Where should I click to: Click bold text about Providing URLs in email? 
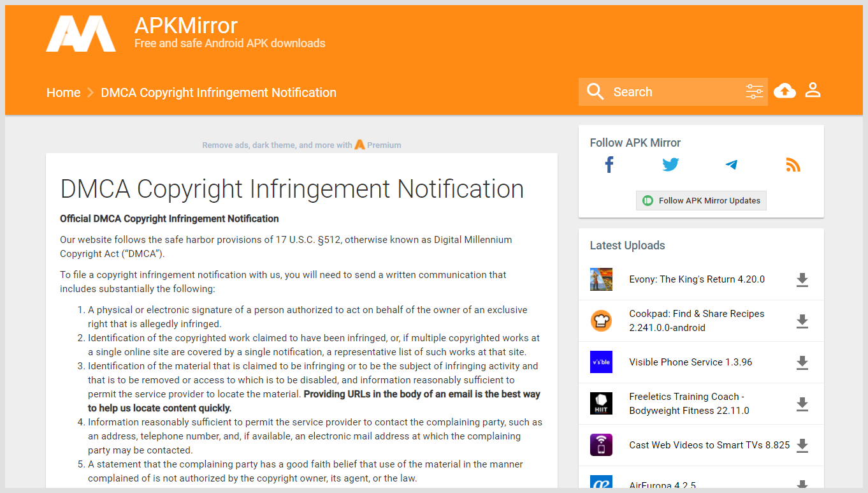coord(314,401)
